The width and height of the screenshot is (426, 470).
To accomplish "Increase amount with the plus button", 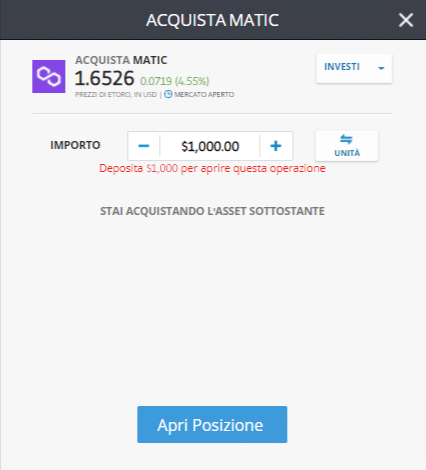I will coord(276,146).
